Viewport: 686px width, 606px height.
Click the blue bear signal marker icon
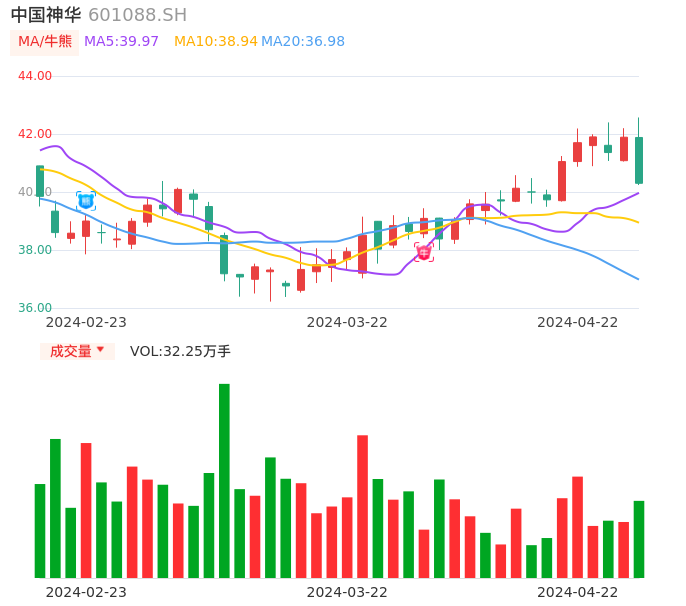86,201
